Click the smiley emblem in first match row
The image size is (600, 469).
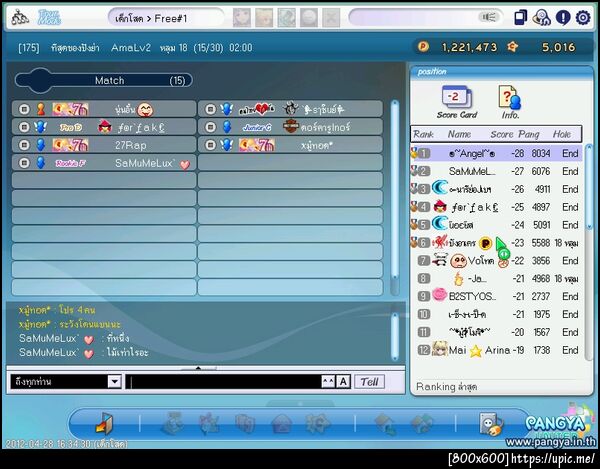(145, 110)
